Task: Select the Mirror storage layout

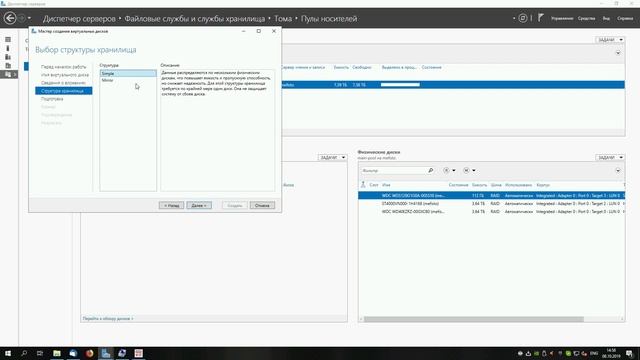Action: (x=128, y=80)
